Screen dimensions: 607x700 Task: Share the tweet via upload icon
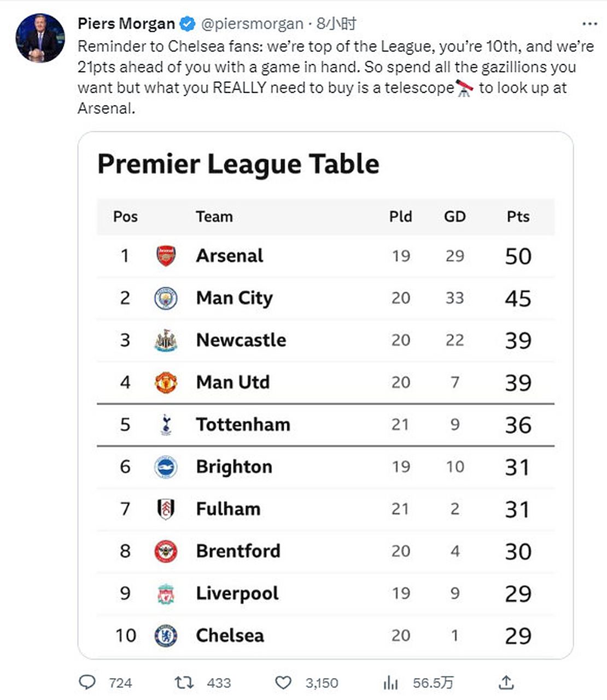(506, 682)
